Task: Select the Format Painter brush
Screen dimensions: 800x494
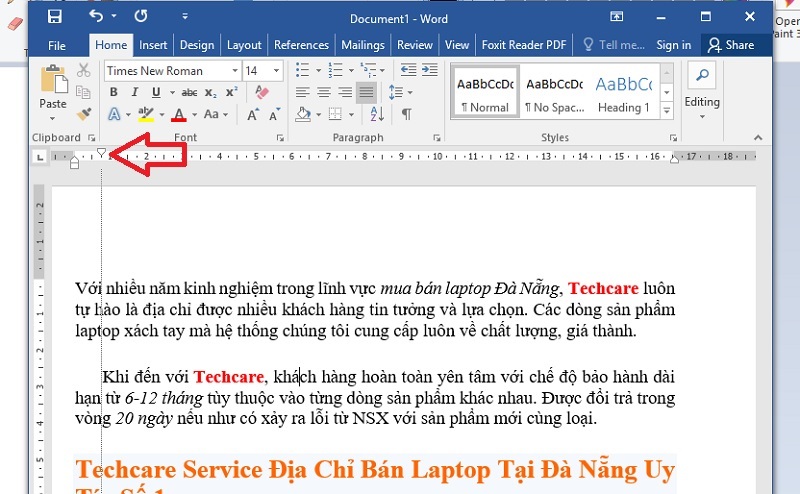Action: tap(84, 114)
